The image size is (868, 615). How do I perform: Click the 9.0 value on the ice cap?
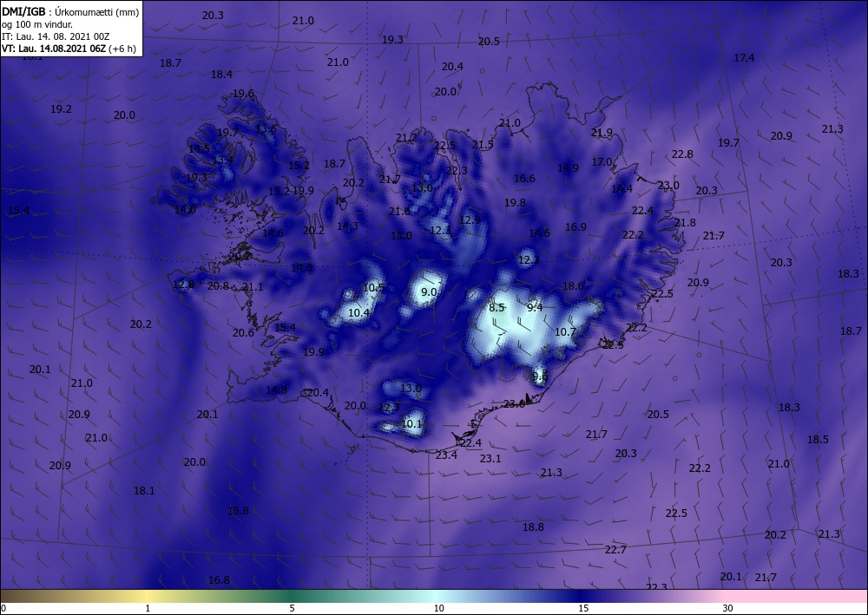tap(429, 292)
